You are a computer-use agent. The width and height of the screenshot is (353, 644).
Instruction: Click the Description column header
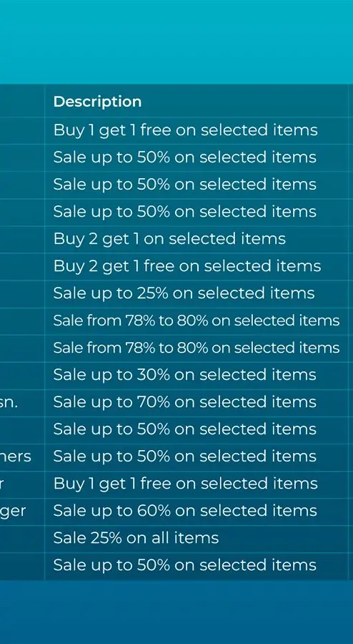(98, 102)
